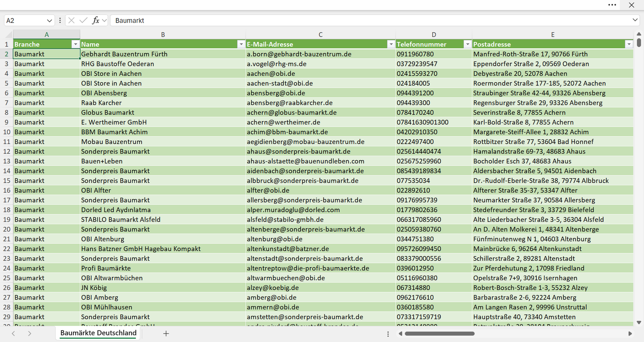
Task: Select cell a.vogel@rhg-ms.de
Action: (x=321, y=64)
